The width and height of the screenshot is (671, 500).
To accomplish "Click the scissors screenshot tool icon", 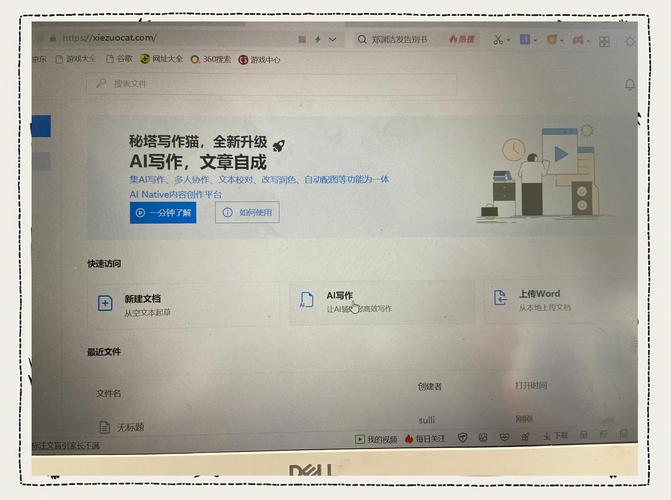I will (498, 39).
